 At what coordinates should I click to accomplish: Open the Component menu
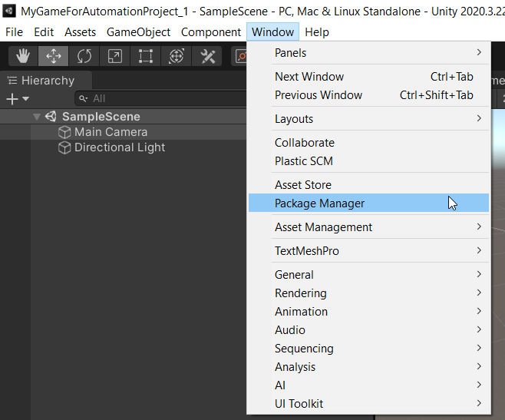pyautogui.click(x=211, y=32)
